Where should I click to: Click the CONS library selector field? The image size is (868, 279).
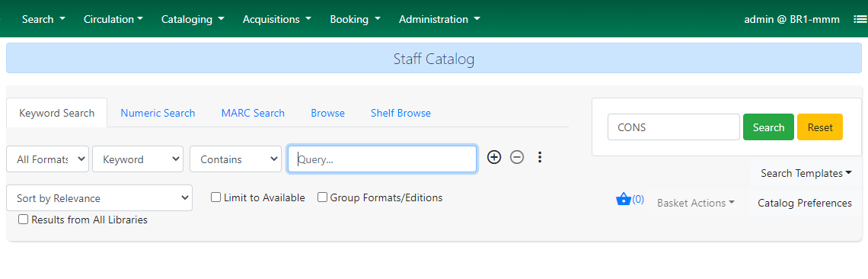pos(674,127)
